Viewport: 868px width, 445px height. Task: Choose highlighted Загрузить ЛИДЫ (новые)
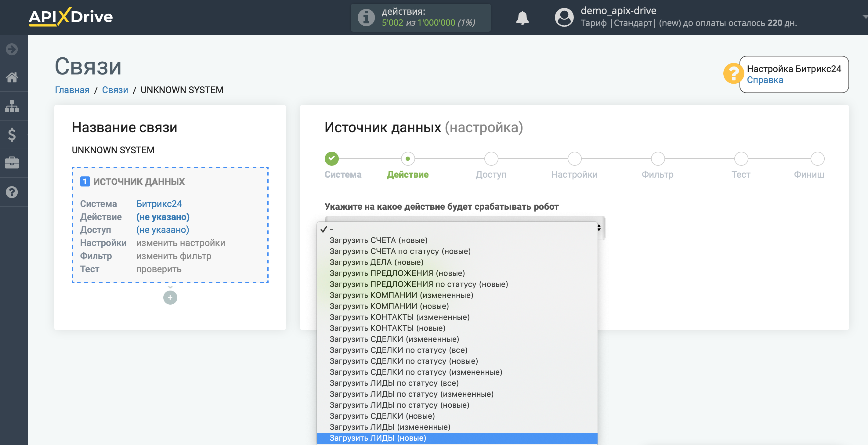point(457,438)
